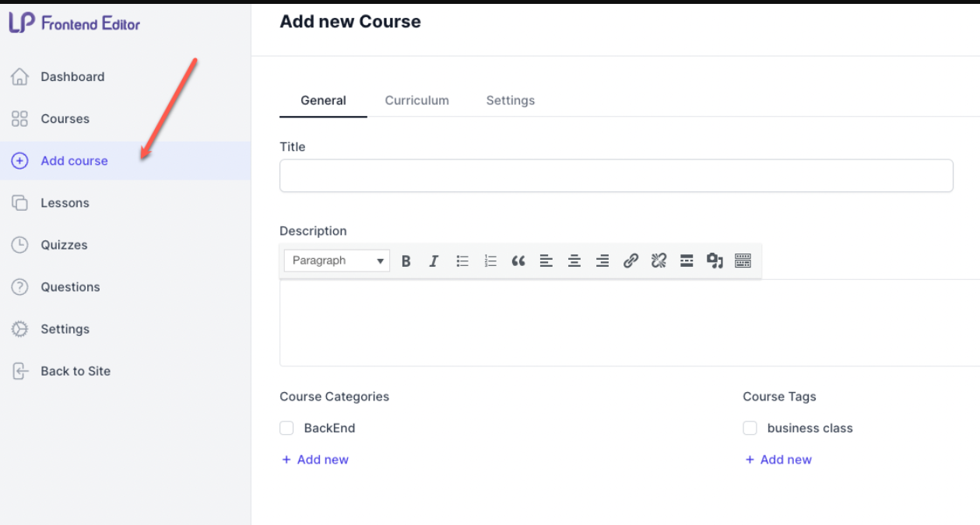Click inside the Title input field

(x=615, y=176)
